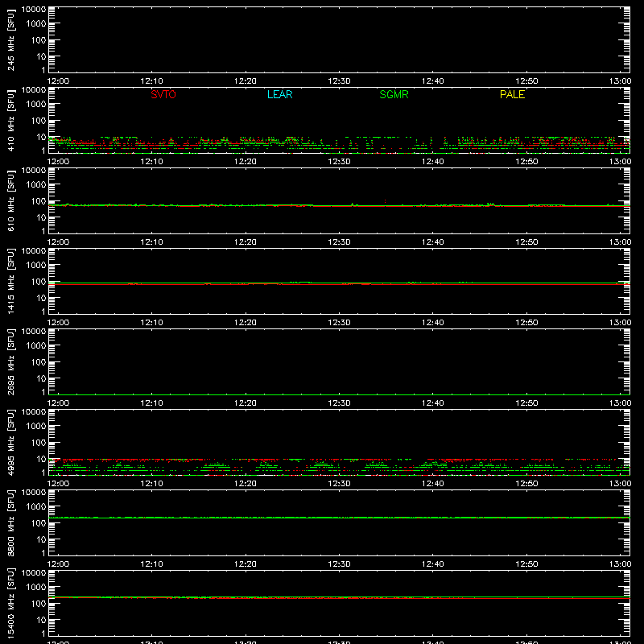Click 12:00 time label below 1415 MHz plot
The image size is (644, 644).
click(x=58, y=323)
